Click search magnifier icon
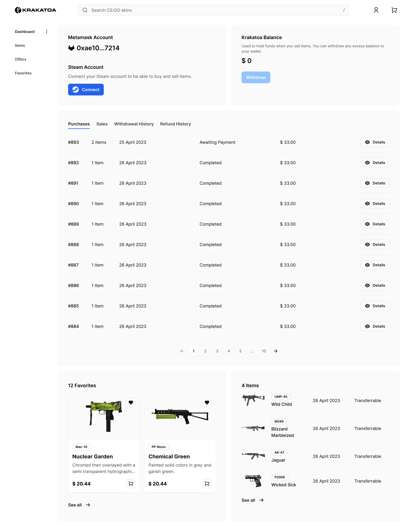 [85, 10]
